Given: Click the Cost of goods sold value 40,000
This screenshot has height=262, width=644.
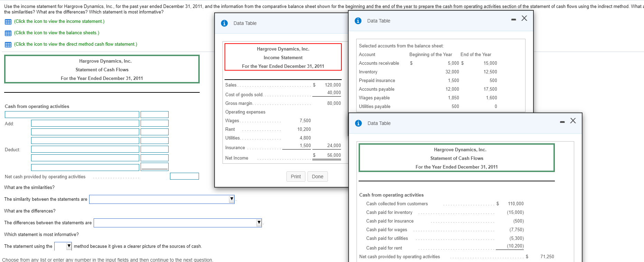Looking at the screenshot, I should [x=334, y=93].
